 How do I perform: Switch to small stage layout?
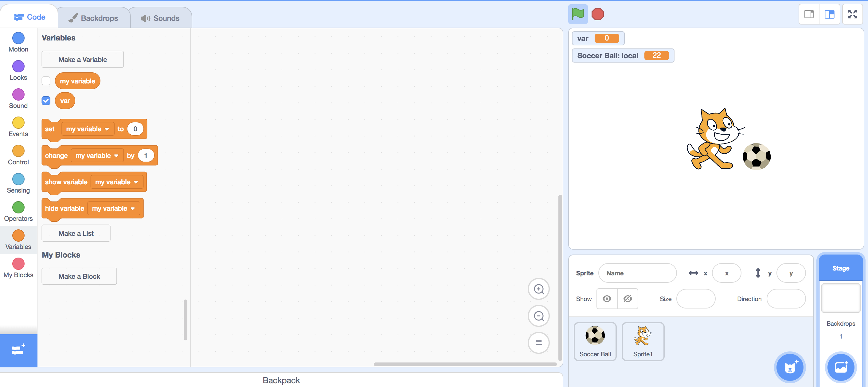809,14
